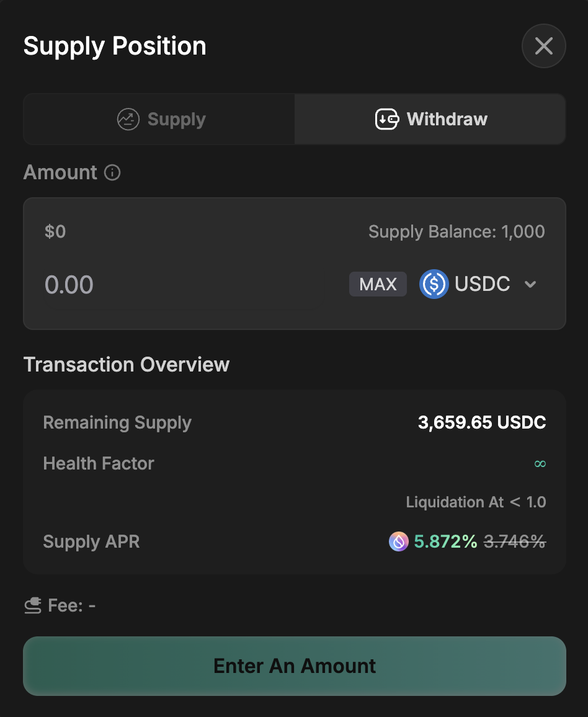
Task: Click the Withdraw wallet icon
Action: [387, 119]
